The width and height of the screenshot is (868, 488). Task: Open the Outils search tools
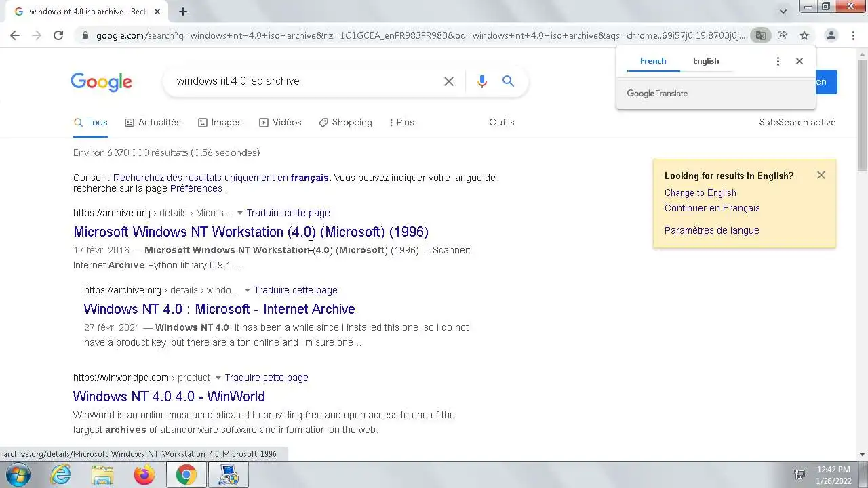502,123
